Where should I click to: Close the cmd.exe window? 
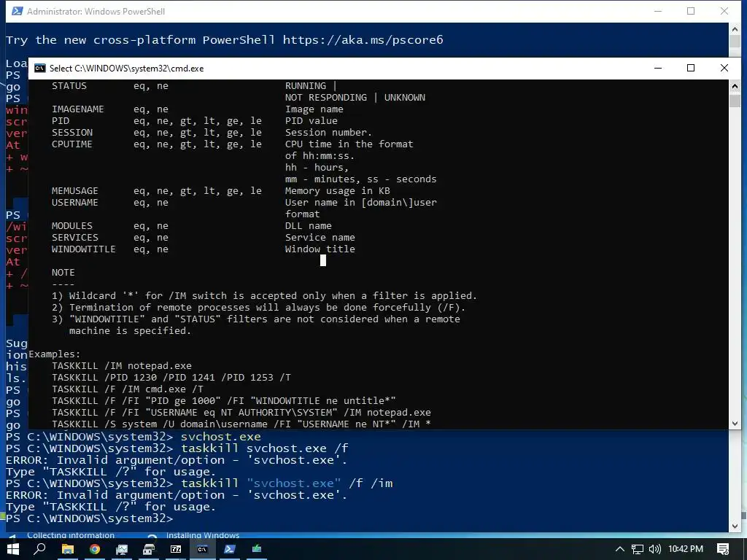(724, 68)
